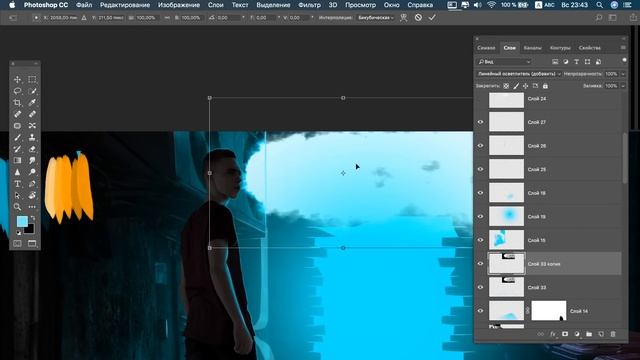The width and height of the screenshot is (640, 360).
Task: Select the Clone Stamp tool
Action: [32, 138]
